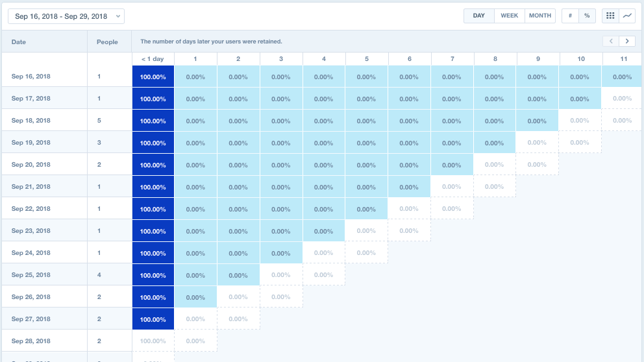Show values as percentages (%)
The height and width of the screenshot is (362, 644).
(x=587, y=16)
